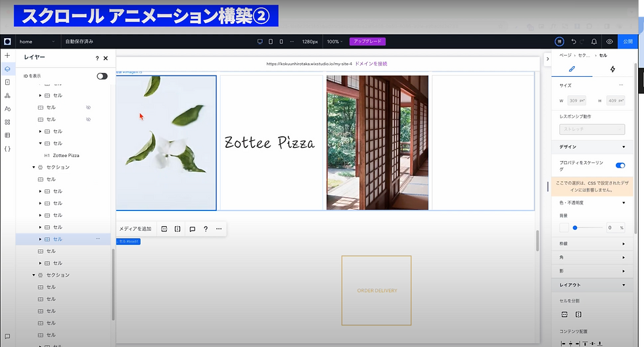
Task: Select the tablet breakpoint icon
Action: 271,41
